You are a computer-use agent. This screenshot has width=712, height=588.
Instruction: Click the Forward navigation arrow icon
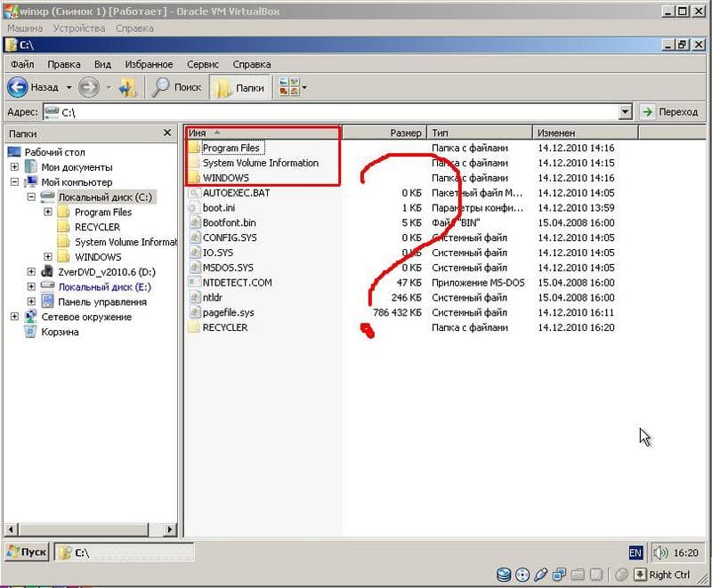coord(88,87)
